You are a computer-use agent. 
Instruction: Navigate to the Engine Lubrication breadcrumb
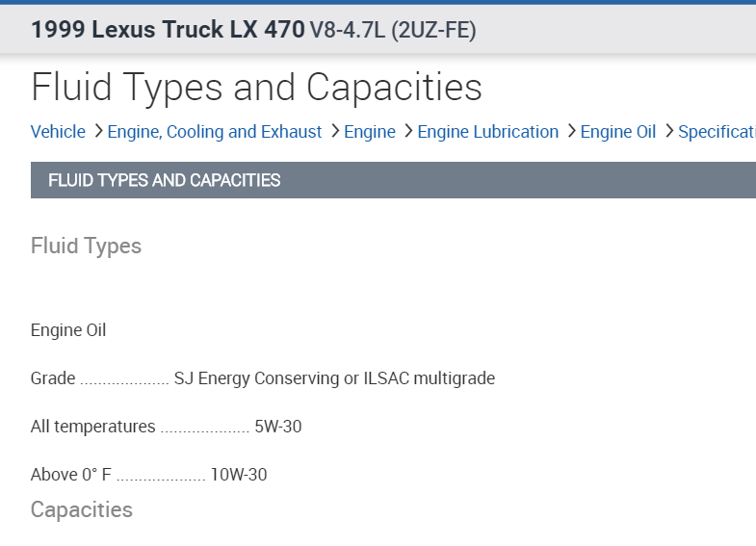[x=487, y=132]
